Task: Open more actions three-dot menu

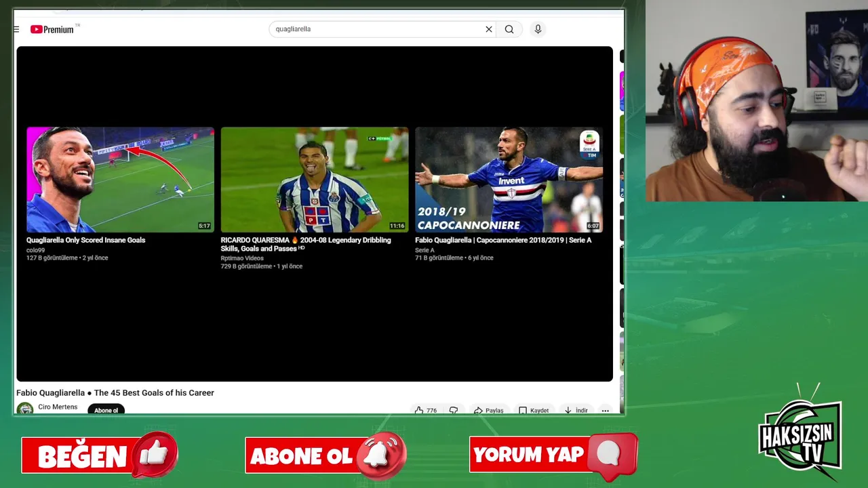Action: click(x=605, y=410)
